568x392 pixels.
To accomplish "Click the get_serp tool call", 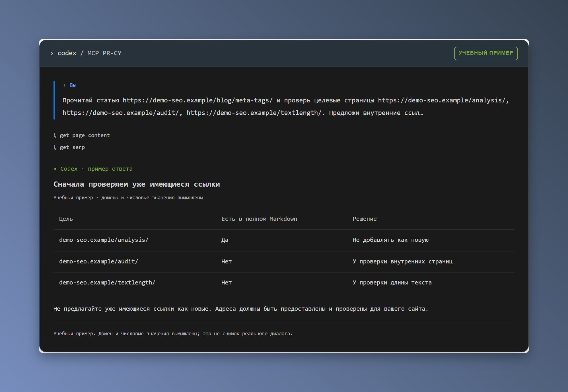I will pos(72,147).
